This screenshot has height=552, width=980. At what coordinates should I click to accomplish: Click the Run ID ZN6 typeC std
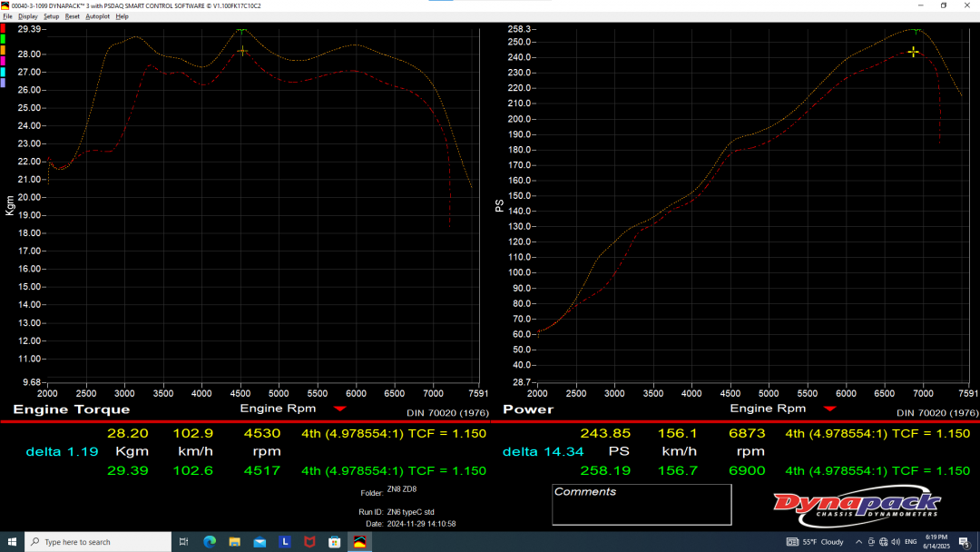click(410, 512)
